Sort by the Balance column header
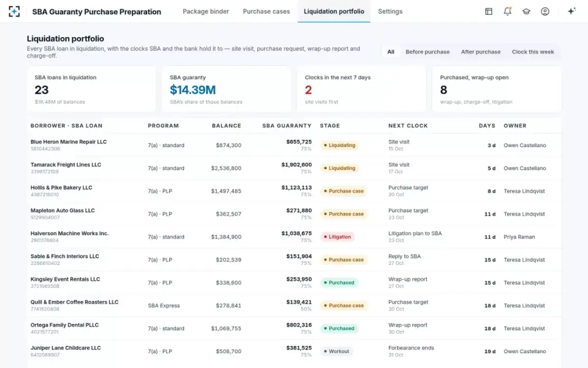Viewport: 588px width, 368px height. click(226, 126)
